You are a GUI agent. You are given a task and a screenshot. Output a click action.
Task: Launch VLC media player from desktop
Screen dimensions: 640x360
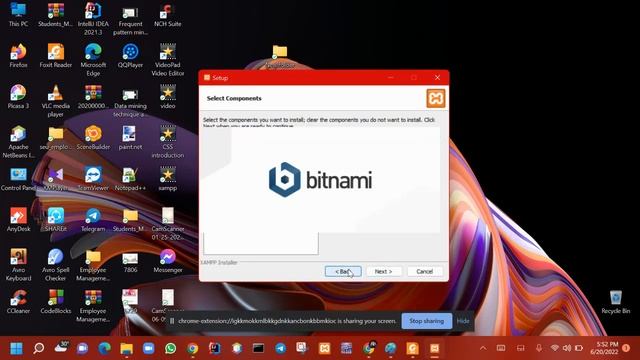point(56,101)
